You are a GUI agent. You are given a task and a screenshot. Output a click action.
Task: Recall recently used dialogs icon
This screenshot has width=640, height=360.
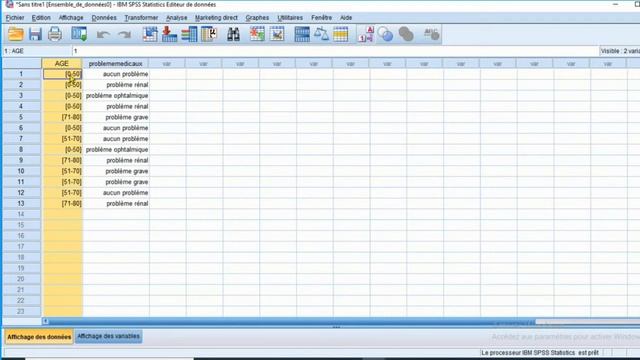79,34
